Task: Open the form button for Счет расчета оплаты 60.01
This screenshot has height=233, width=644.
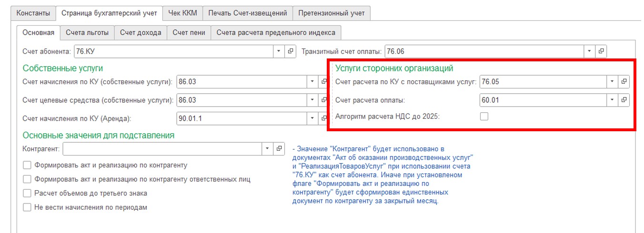Action: (624, 100)
